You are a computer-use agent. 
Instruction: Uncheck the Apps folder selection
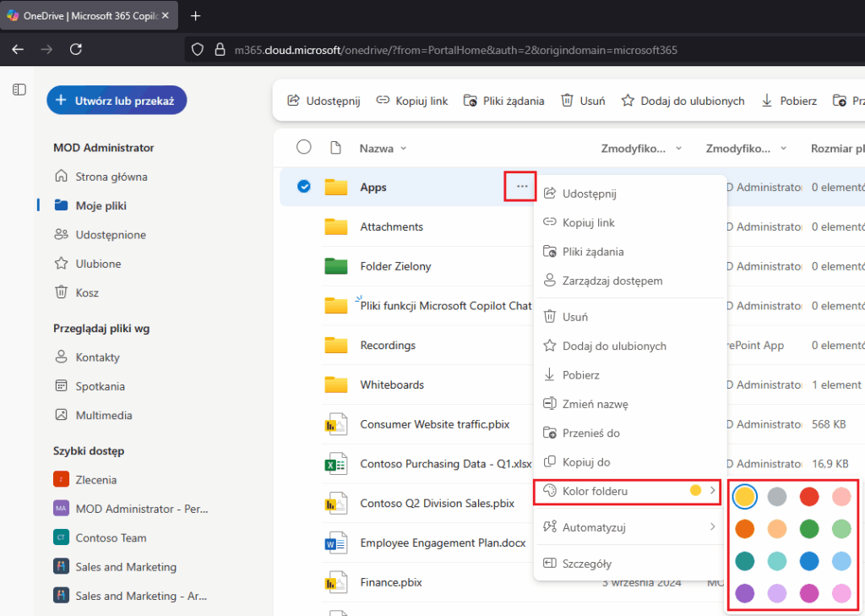click(304, 187)
